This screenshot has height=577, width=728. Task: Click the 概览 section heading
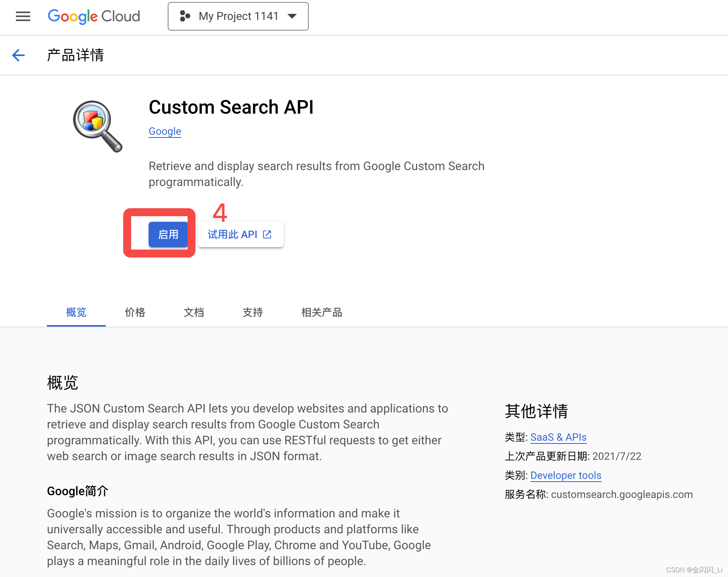(62, 383)
